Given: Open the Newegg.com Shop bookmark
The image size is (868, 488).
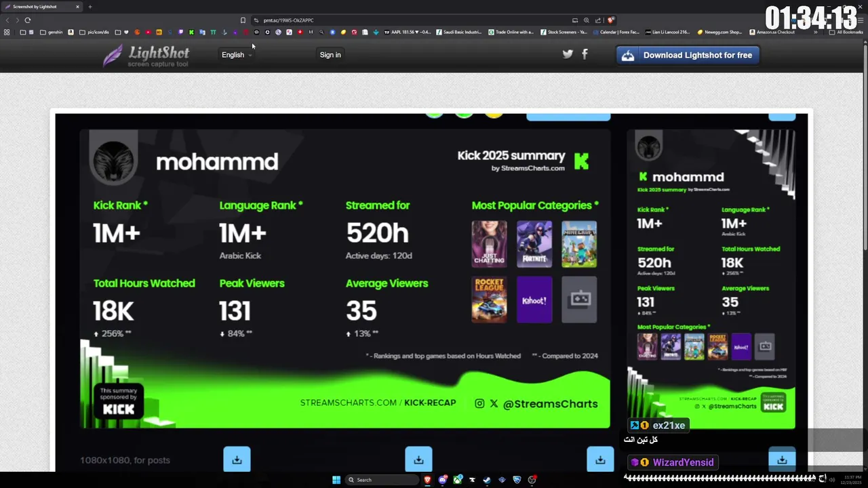Looking at the screenshot, I should 719,32.
